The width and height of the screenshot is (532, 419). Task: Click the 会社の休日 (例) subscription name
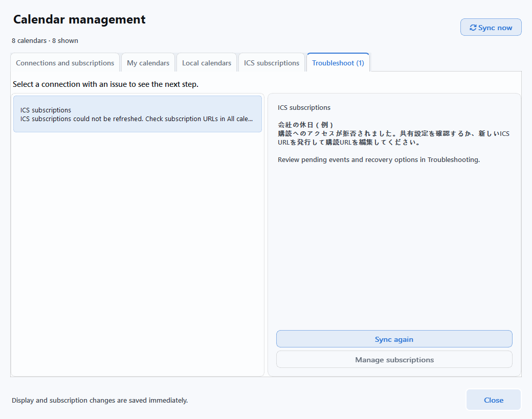(305, 125)
